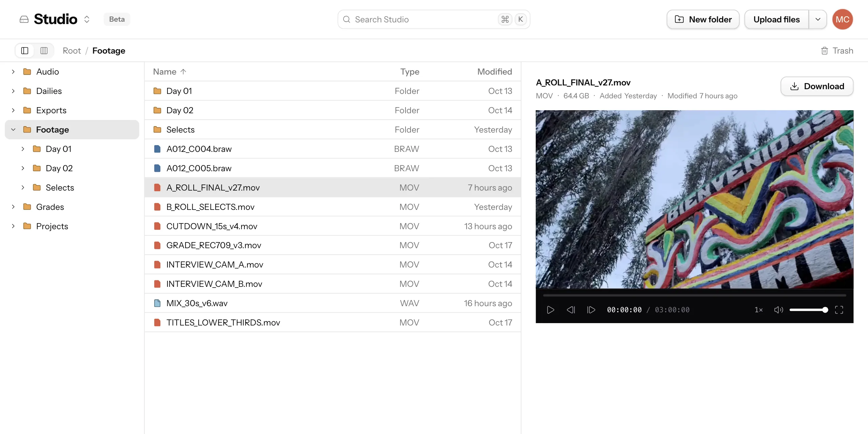Mute the video using speaker icon
Screen dimensions: 868x434
pos(778,310)
